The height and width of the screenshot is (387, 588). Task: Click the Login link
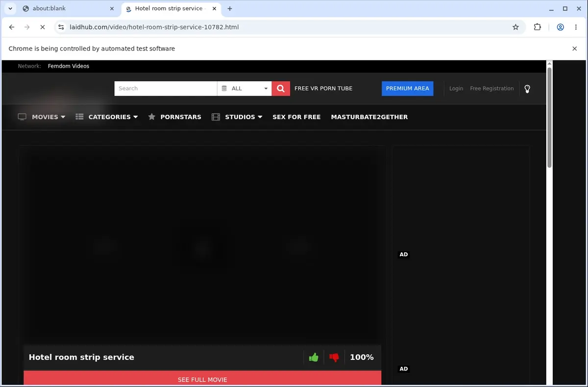(456, 89)
